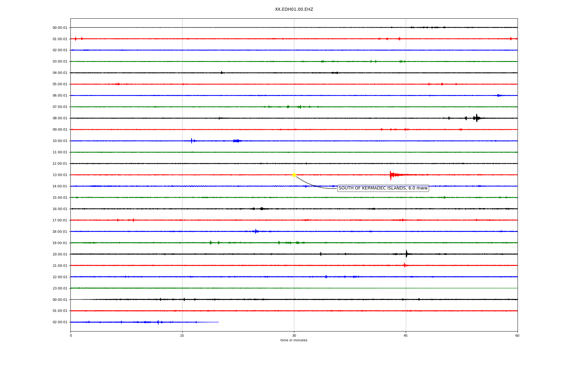This screenshot has height=368, width=588.
Task: Click the 07:00:01 row time label
Action: point(60,107)
